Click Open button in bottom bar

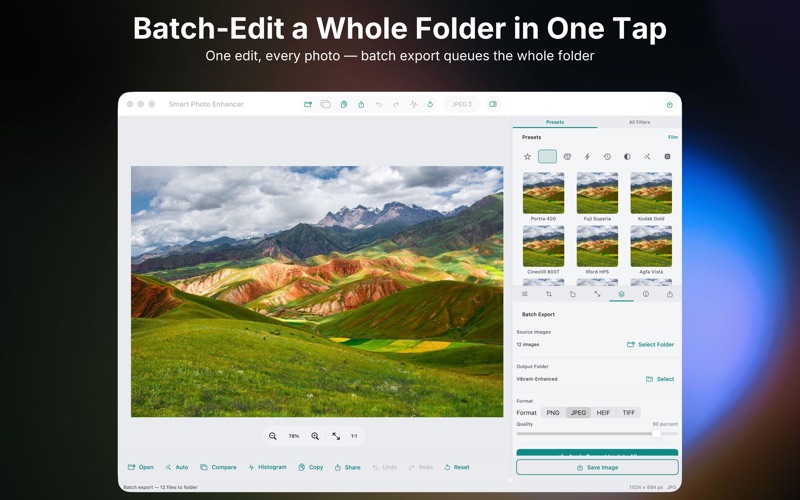pyautogui.click(x=140, y=467)
